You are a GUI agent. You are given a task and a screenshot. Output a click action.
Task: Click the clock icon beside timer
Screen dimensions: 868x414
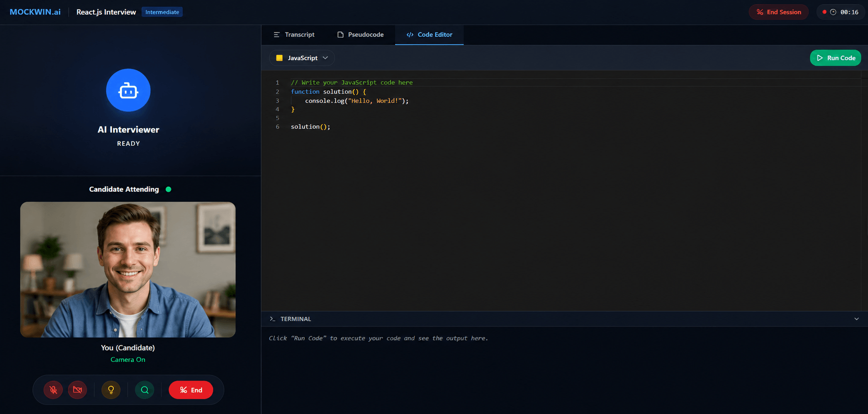(x=833, y=12)
